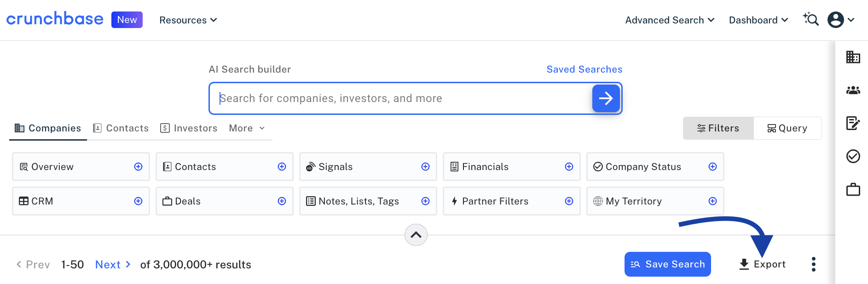Viewport: 868px width, 284px height.
Task: Open the notes edit icon in sidebar
Action: click(x=853, y=123)
